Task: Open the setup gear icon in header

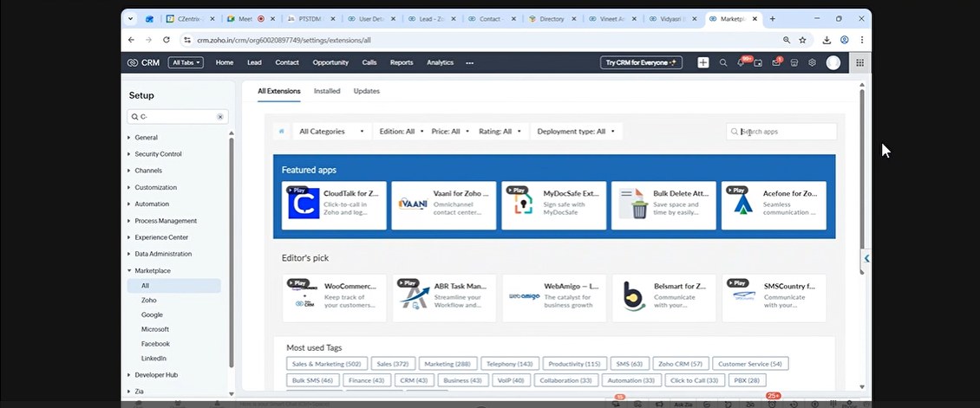Action: pyautogui.click(x=813, y=62)
